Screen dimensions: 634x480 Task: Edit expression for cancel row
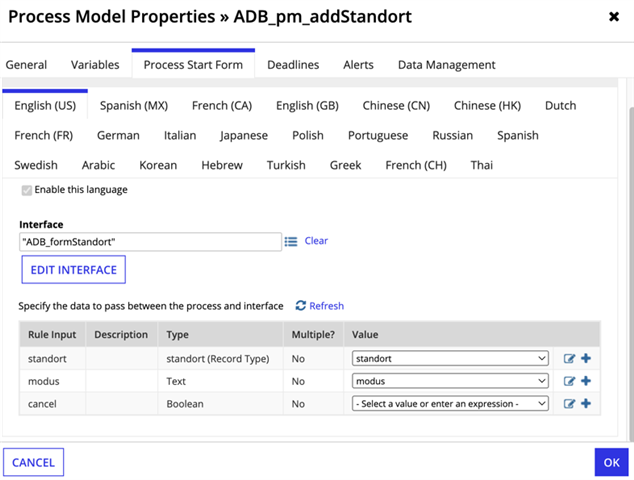[x=569, y=404]
